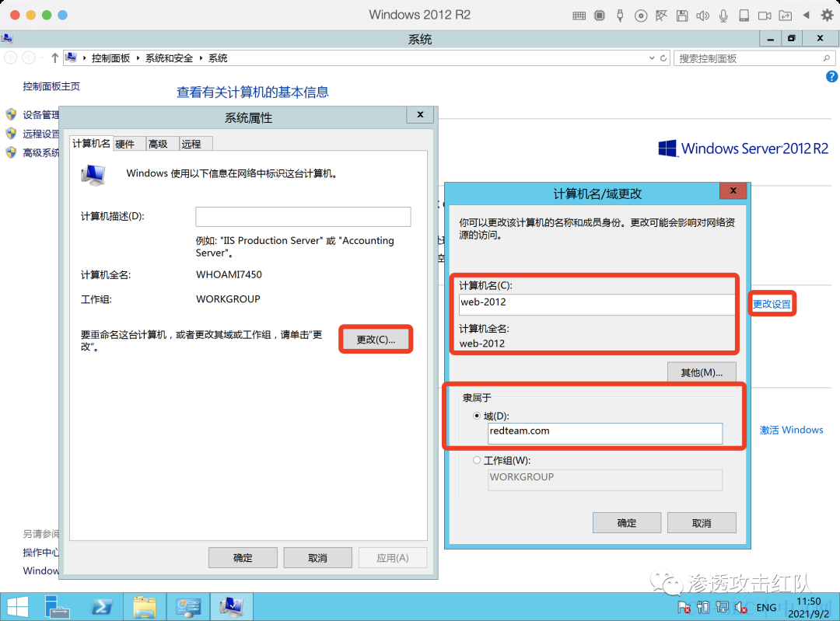
Task: Click the blue help question mark icon
Action: pyautogui.click(x=831, y=76)
